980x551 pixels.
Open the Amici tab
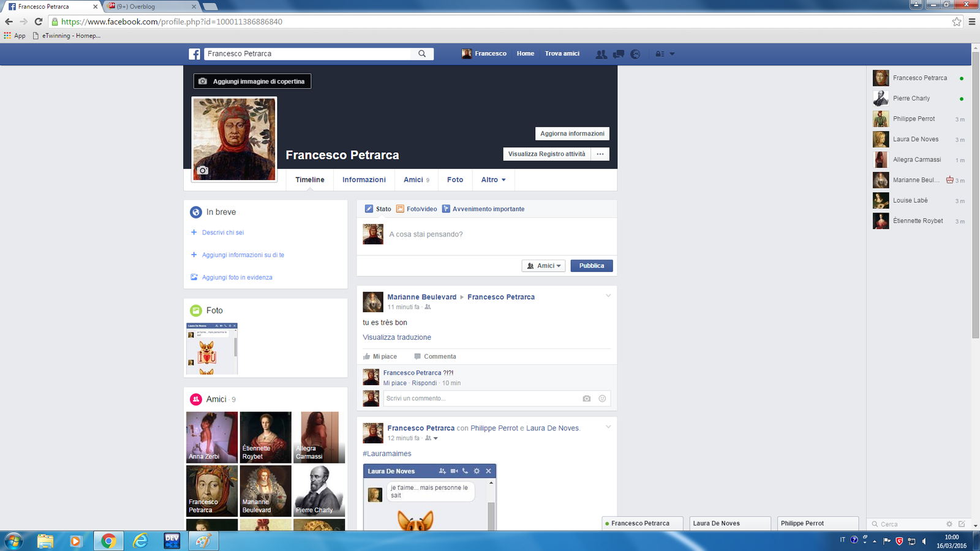click(417, 180)
